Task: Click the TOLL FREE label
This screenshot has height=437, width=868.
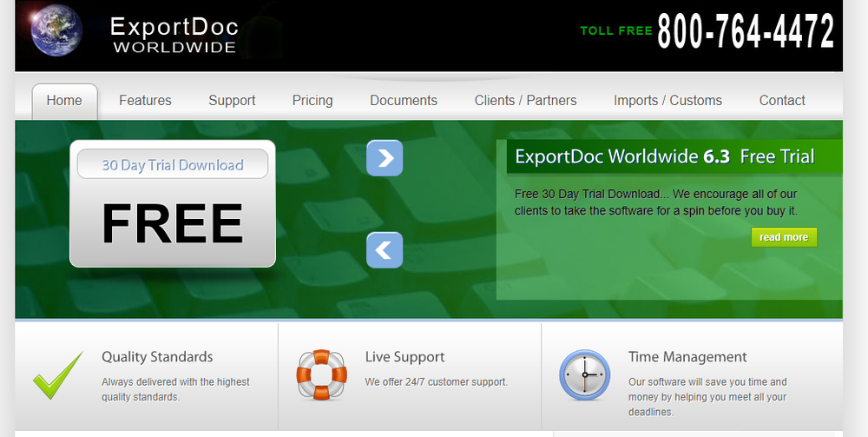Action: tap(616, 31)
